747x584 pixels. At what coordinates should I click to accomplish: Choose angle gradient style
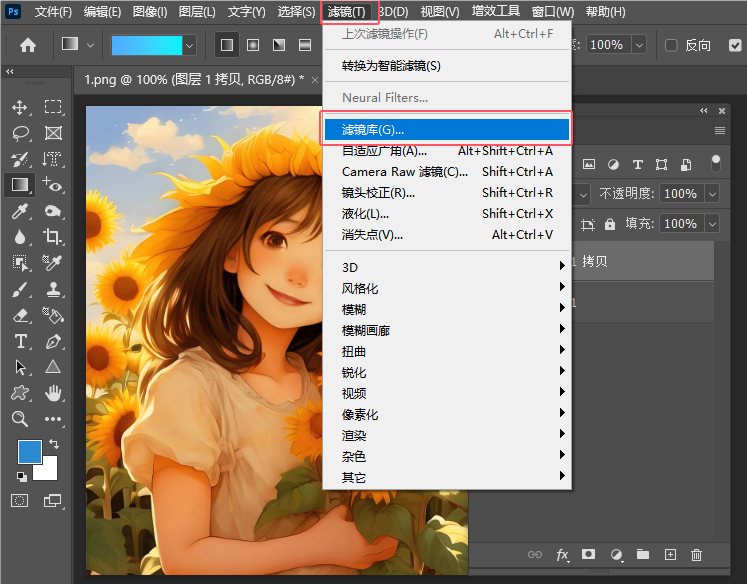(x=279, y=45)
